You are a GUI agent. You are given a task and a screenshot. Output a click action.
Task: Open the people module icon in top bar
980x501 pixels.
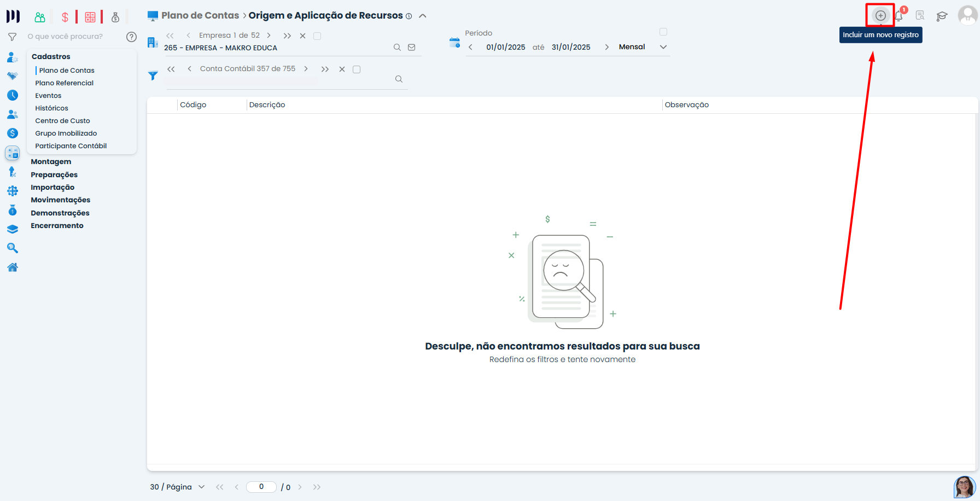tap(40, 18)
